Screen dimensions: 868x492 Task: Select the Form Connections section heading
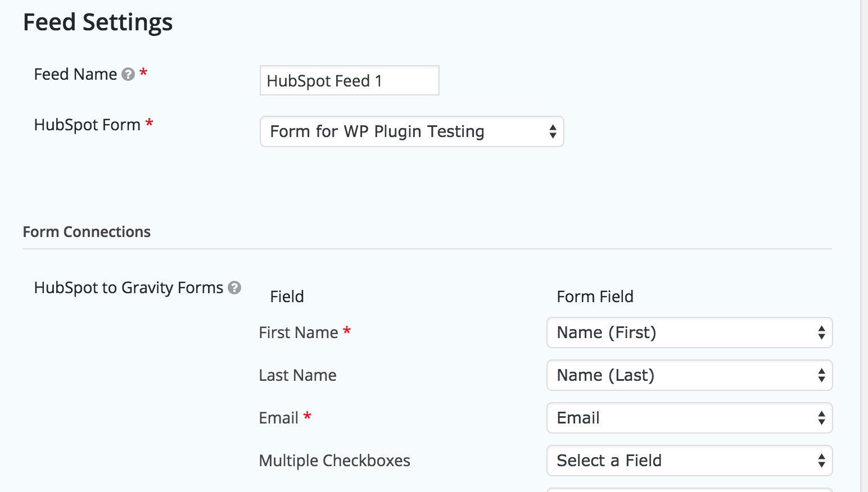click(x=87, y=232)
